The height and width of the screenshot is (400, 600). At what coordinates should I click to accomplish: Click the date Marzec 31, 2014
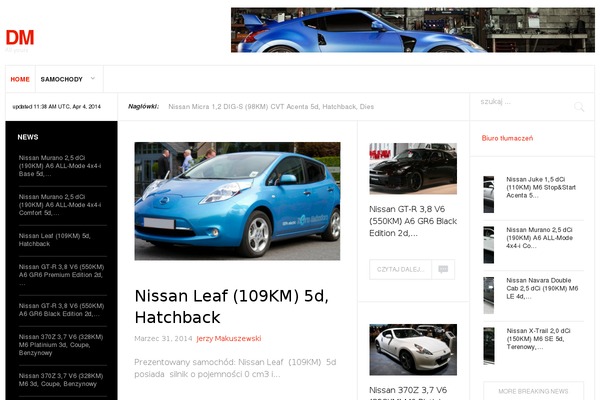click(163, 338)
